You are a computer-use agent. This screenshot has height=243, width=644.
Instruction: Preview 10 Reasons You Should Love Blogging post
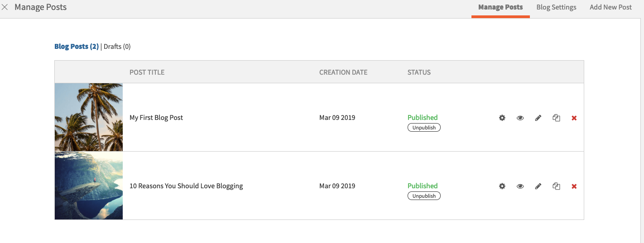(x=520, y=186)
